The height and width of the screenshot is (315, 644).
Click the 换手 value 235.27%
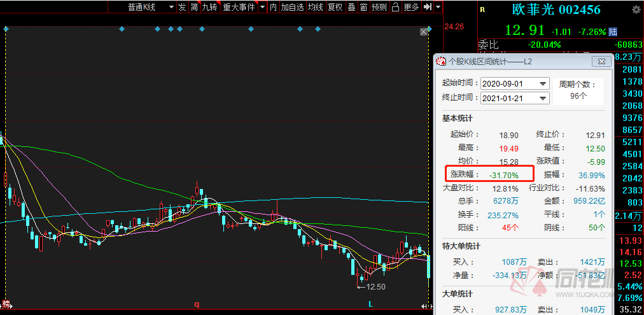coord(503,215)
